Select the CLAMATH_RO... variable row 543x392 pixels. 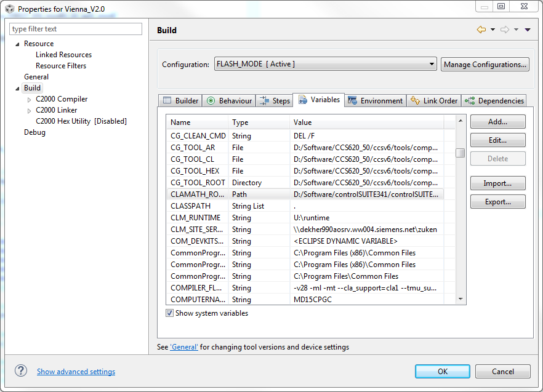[305, 194]
